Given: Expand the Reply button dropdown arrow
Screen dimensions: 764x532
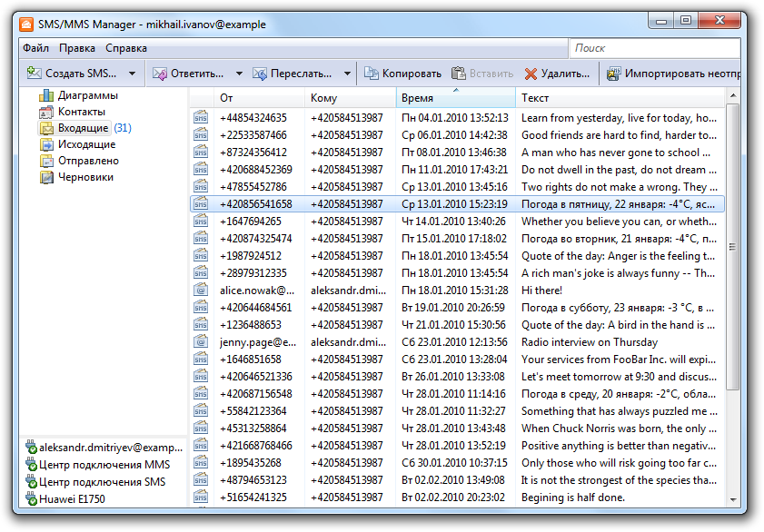Looking at the screenshot, I should pos(239,74).
